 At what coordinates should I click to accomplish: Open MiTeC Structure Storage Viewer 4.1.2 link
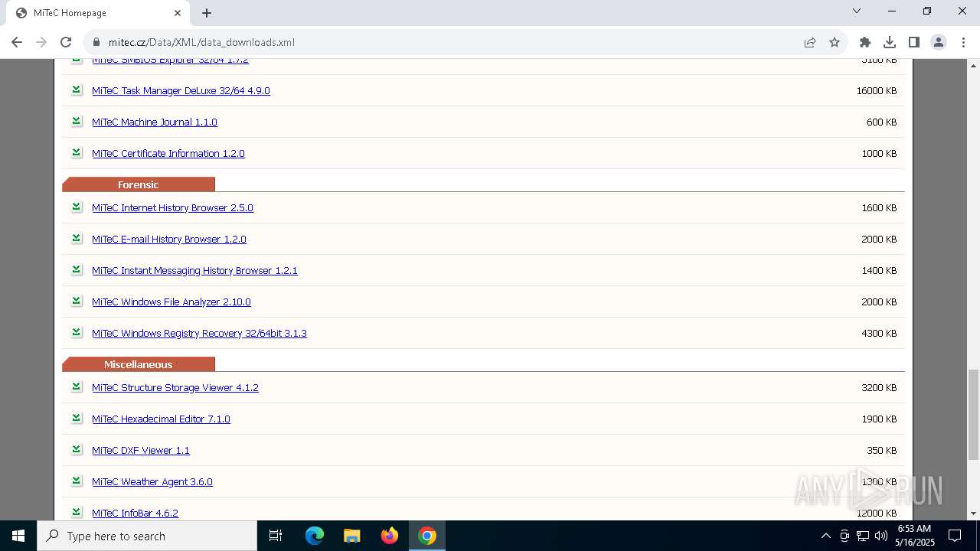[175, 387]
